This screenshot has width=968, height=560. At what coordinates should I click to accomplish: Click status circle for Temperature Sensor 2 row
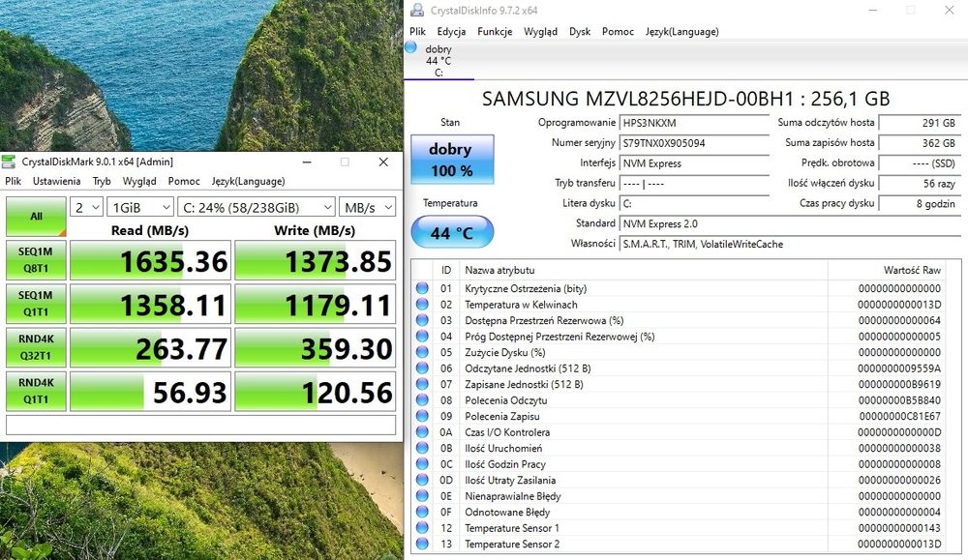click(x=422, y=544)
